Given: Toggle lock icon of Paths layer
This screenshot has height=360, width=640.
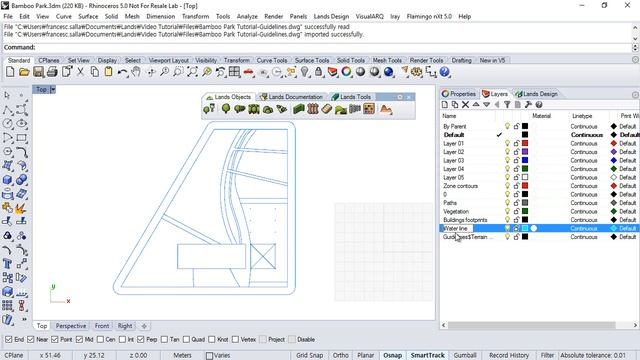Looking at the screenshot, I should click(516, 203).
